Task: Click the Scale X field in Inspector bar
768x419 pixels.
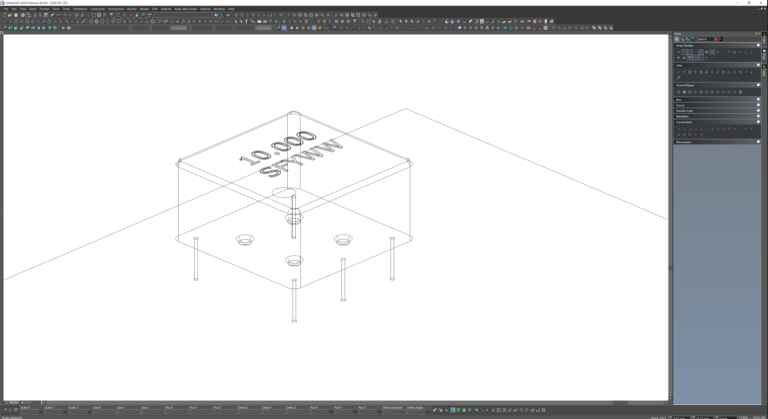Action: point(29,412)
